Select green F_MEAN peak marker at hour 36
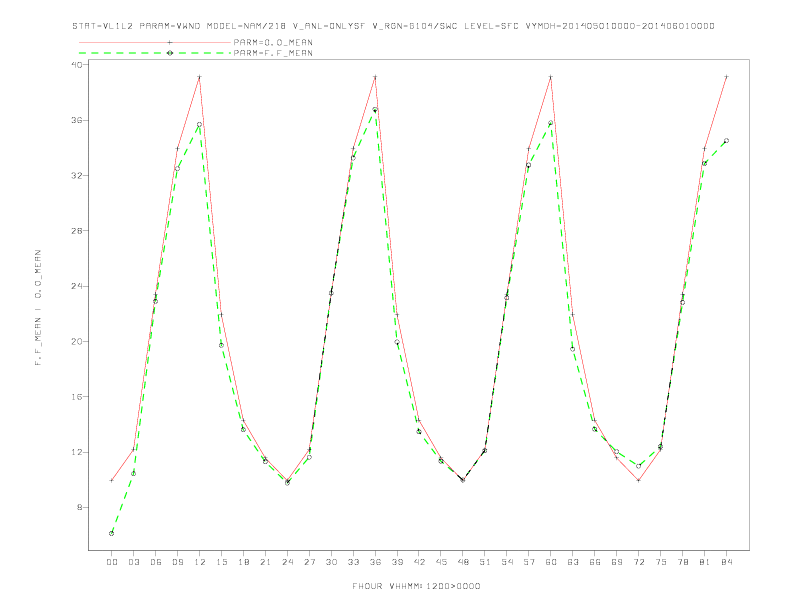 (375, 110)
